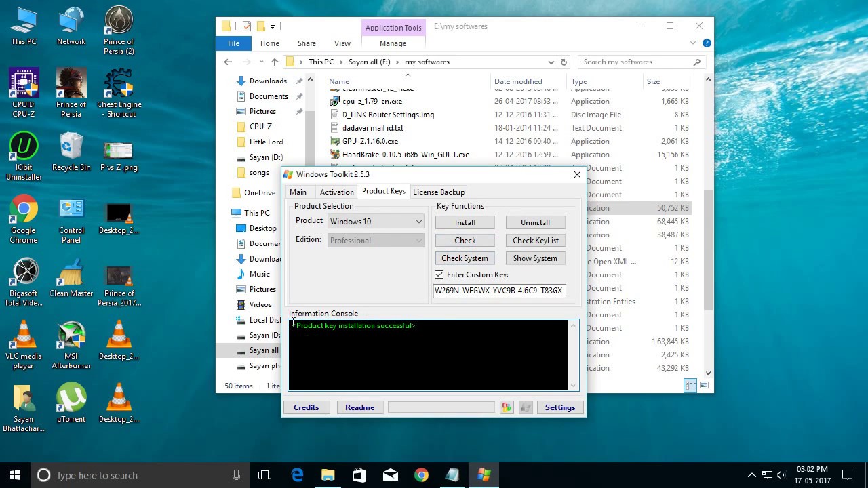Open IObit Uninstaller desktop icon
The height and width of the screenshot is (488, 868).
pos(24,157)
